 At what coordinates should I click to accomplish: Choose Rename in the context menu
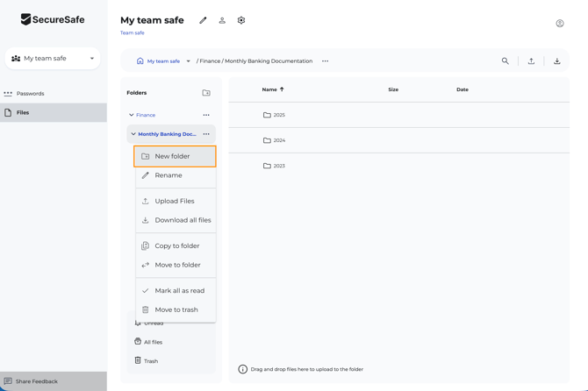(x=169, y=175)
